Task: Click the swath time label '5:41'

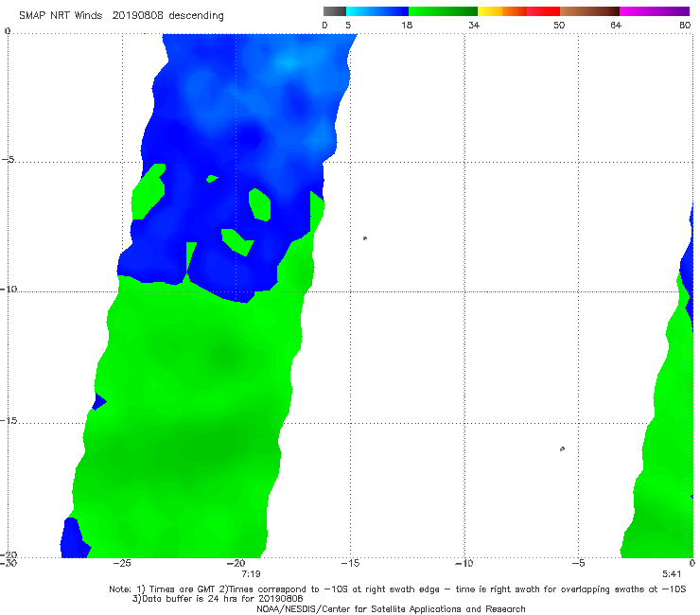Action: 672,574
